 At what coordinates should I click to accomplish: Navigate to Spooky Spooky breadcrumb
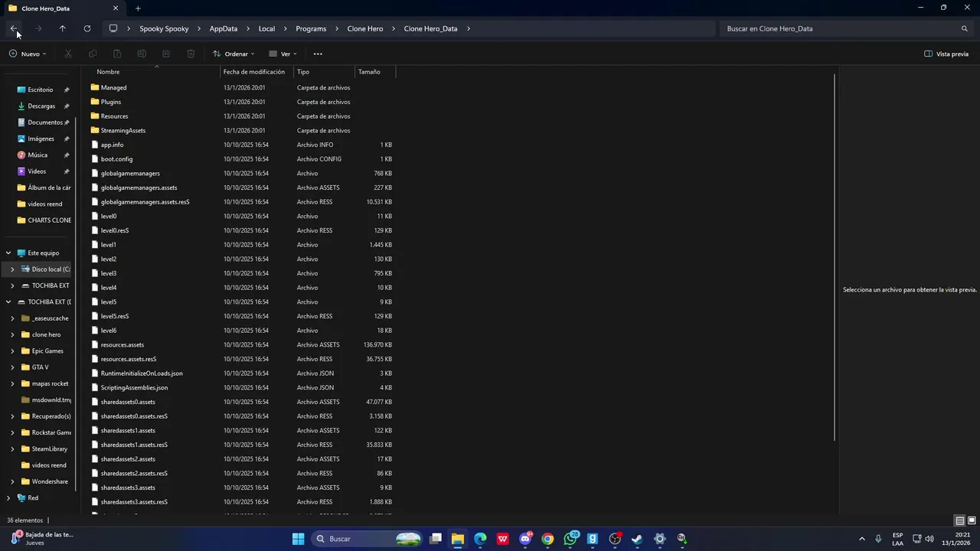164,28
